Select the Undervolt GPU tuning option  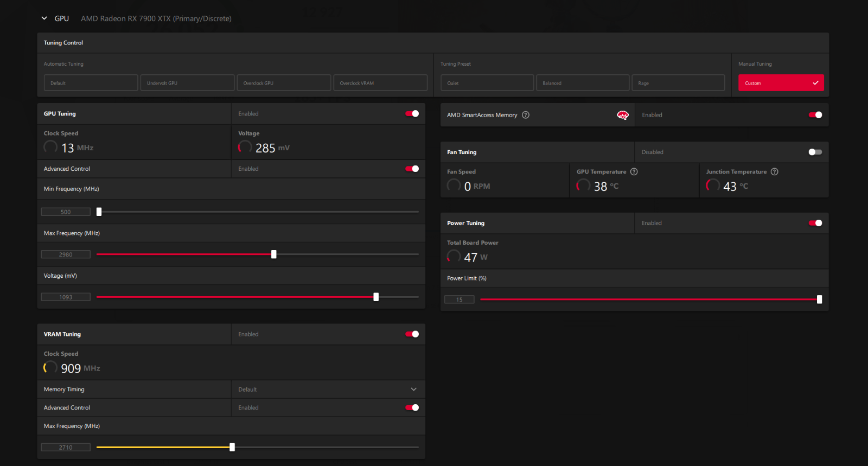point(187,83)
